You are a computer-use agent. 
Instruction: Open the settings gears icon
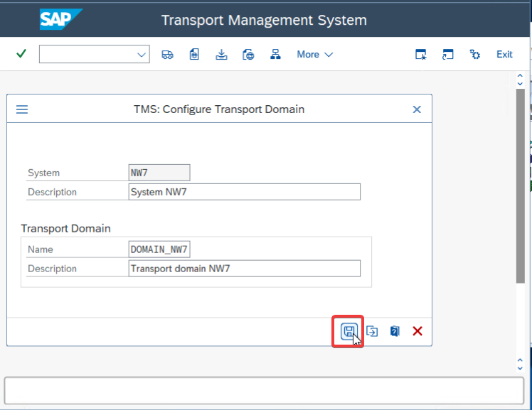coord(474,55)
